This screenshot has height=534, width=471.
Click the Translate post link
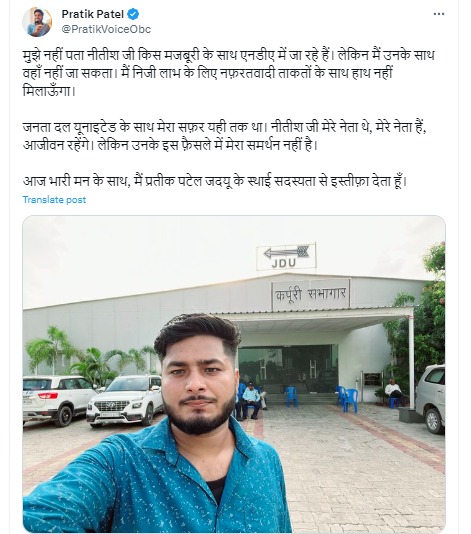(x=54, y=200)
